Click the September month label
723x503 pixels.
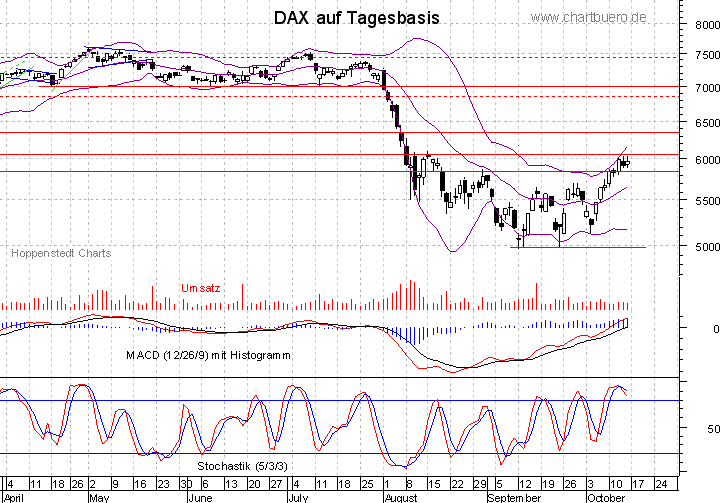tap(515, 498)
